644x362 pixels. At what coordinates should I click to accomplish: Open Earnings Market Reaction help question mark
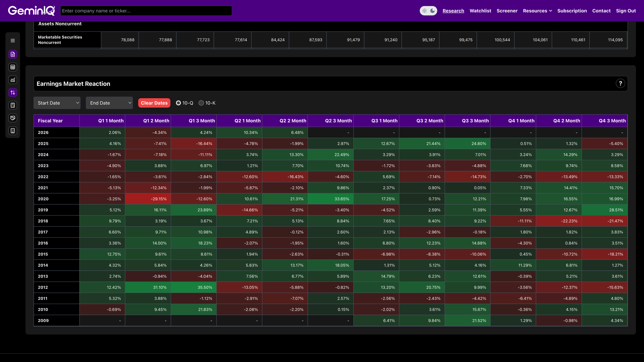click(x=620, y=83)
